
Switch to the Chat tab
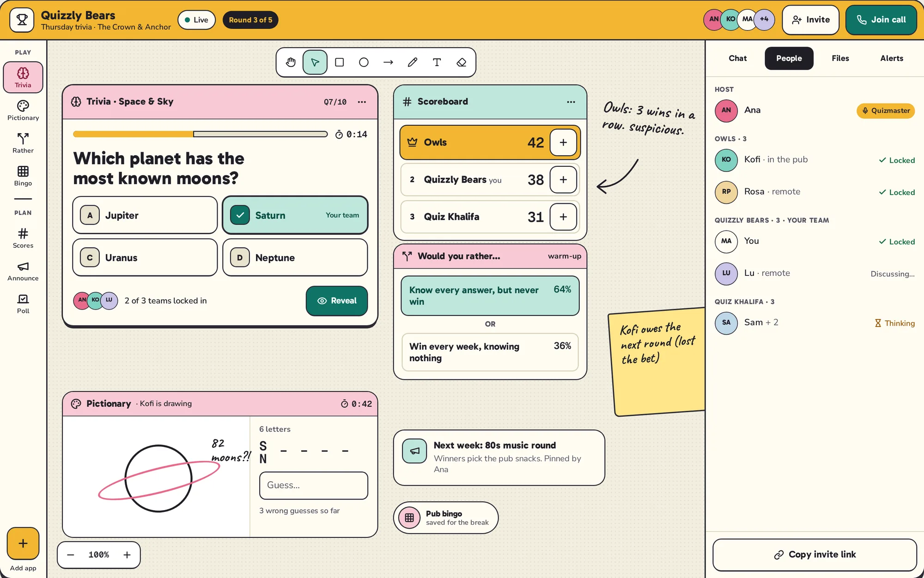(x=738, y=58)
